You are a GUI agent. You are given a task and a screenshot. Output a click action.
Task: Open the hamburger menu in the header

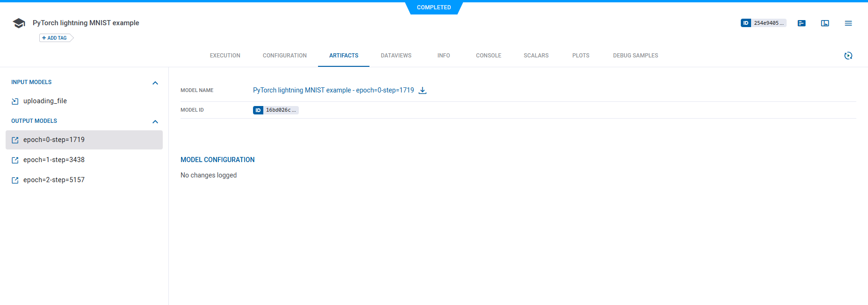click(x=848, y=23)
